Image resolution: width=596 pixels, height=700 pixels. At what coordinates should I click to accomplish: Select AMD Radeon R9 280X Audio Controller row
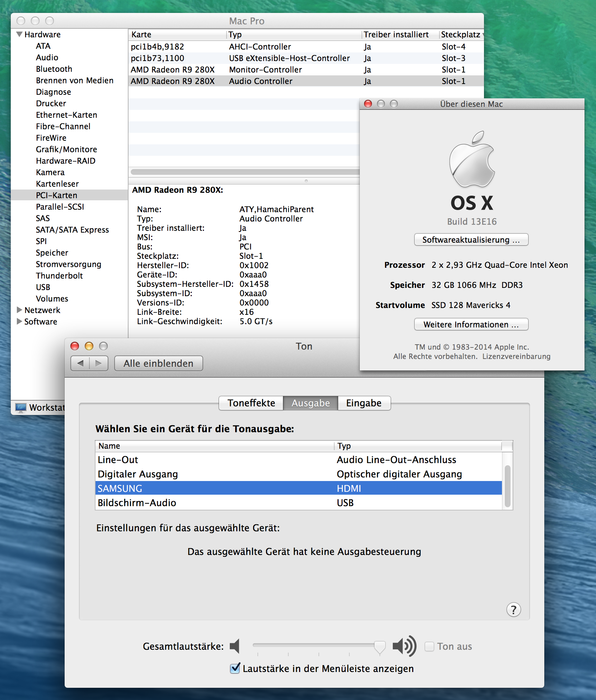(306, 81)
